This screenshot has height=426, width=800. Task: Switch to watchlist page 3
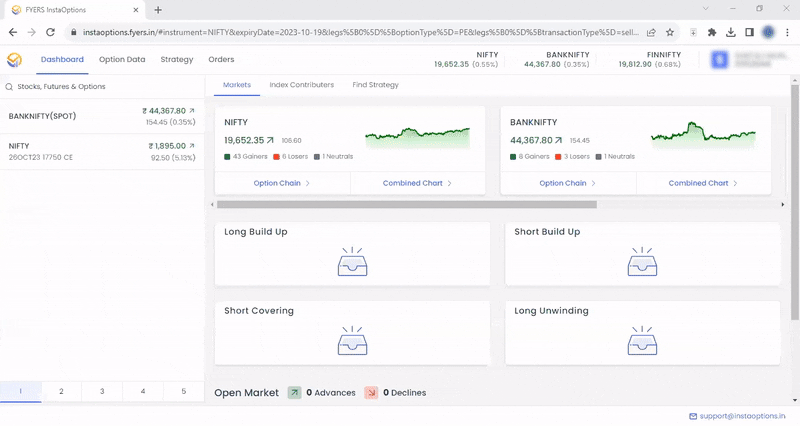tap(102, 391)
